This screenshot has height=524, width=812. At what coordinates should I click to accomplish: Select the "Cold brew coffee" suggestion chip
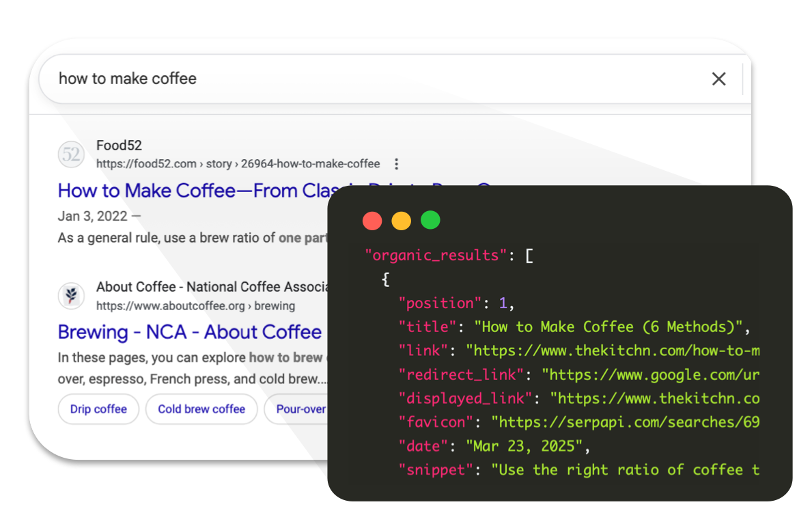201,409
